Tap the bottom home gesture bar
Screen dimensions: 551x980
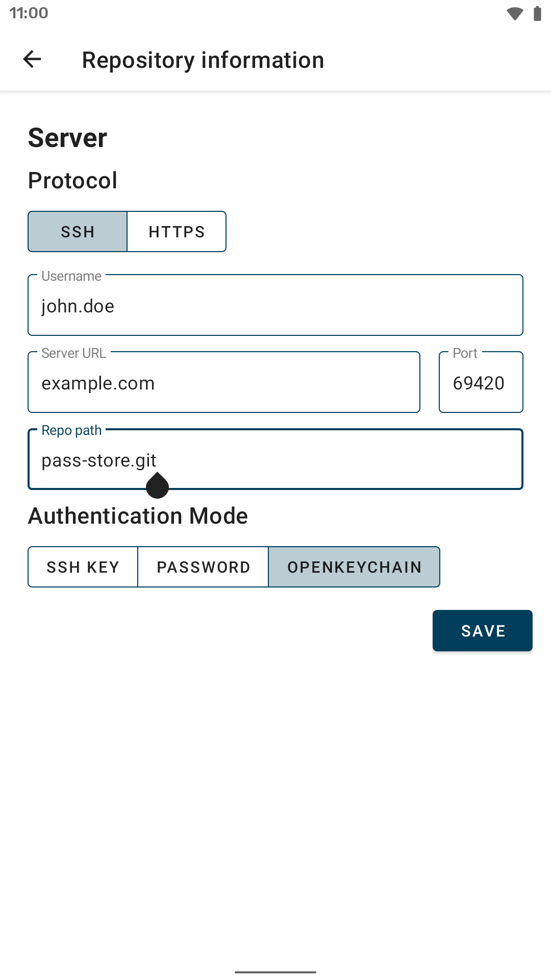275,972
